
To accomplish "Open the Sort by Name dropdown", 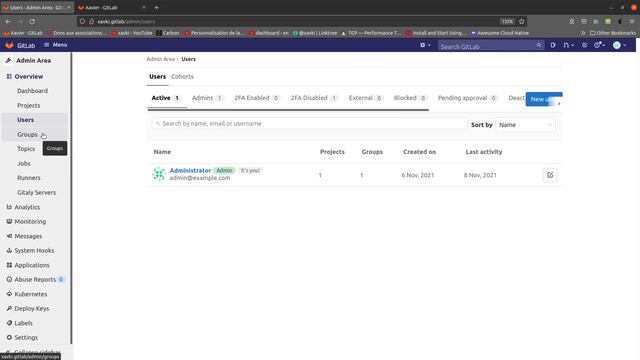I will (525, 125).
